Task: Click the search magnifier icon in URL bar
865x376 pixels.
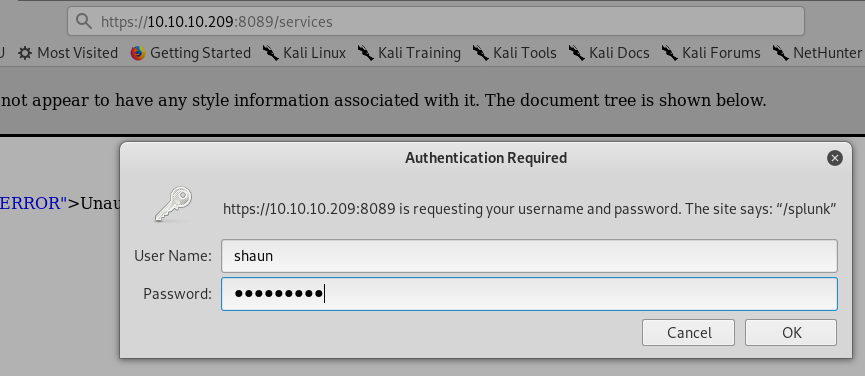Action: (84, 22)
